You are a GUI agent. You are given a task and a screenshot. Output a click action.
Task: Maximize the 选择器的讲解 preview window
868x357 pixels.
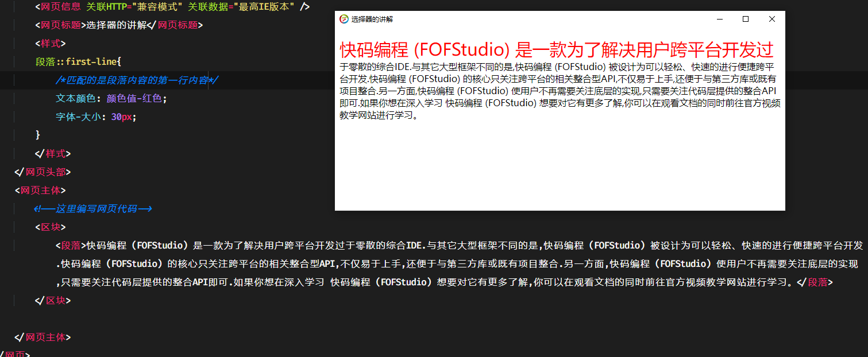[x=746, y=19]
